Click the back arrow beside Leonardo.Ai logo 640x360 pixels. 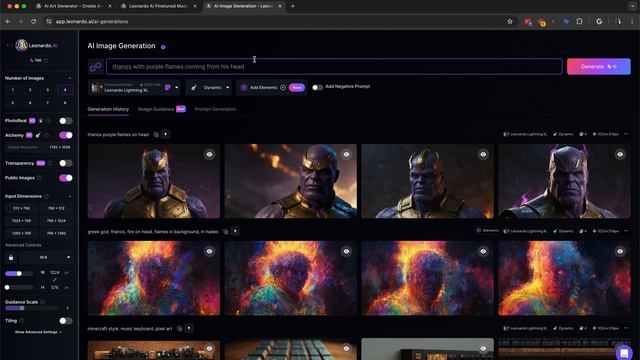[x=8, y=45]
